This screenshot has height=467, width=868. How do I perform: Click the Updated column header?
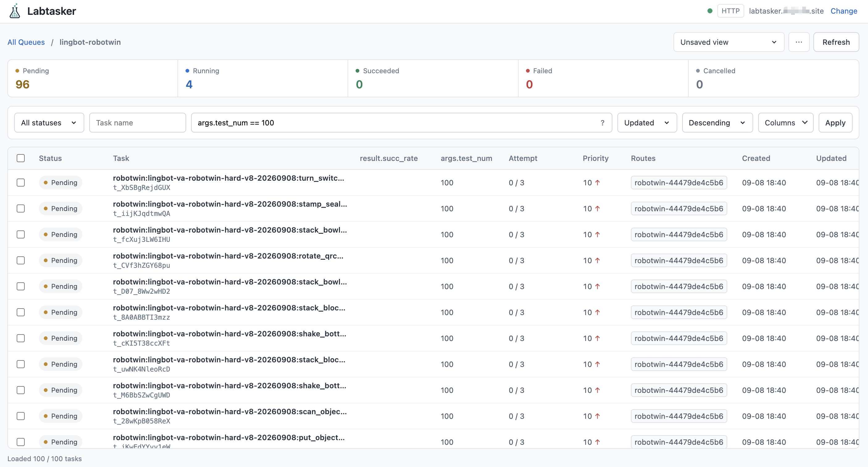[831, 158]
